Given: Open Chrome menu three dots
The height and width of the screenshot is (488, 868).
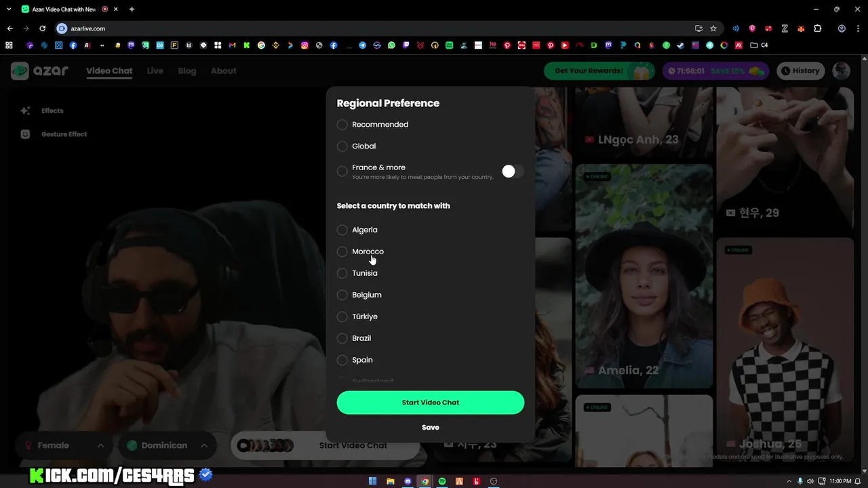Looking at the screenshot, I should click(x=858, y=28).
